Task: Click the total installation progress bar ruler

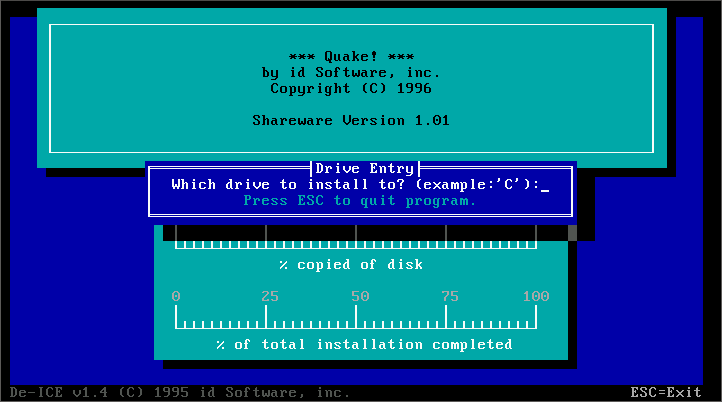Action: 356,318
